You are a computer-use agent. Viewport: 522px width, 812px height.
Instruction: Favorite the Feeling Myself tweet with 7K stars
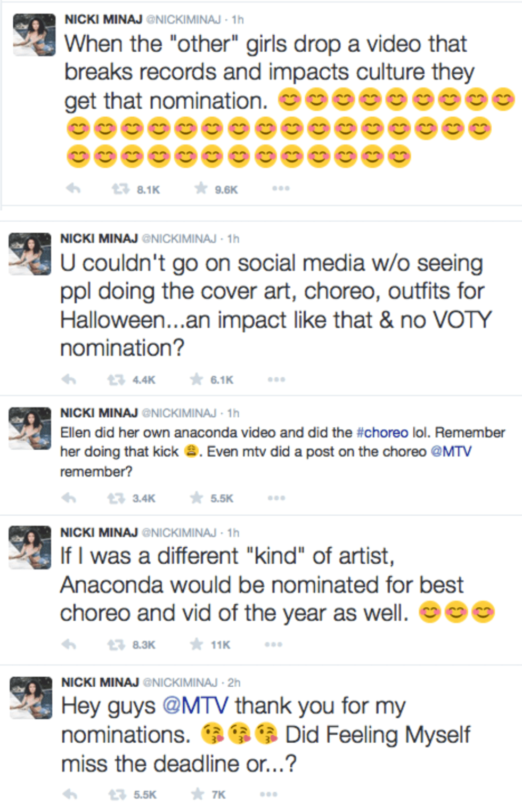(198, 794)
